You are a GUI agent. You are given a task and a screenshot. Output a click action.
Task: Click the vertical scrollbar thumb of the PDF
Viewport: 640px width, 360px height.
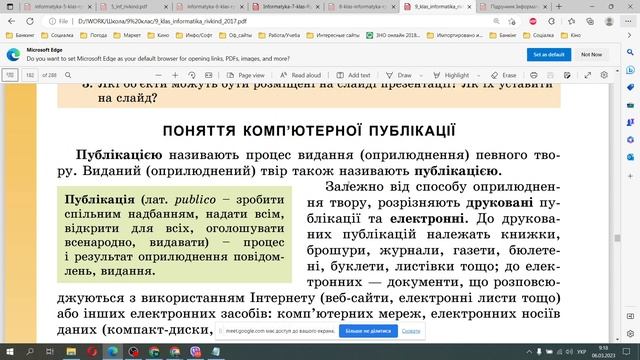pos(617,238)
